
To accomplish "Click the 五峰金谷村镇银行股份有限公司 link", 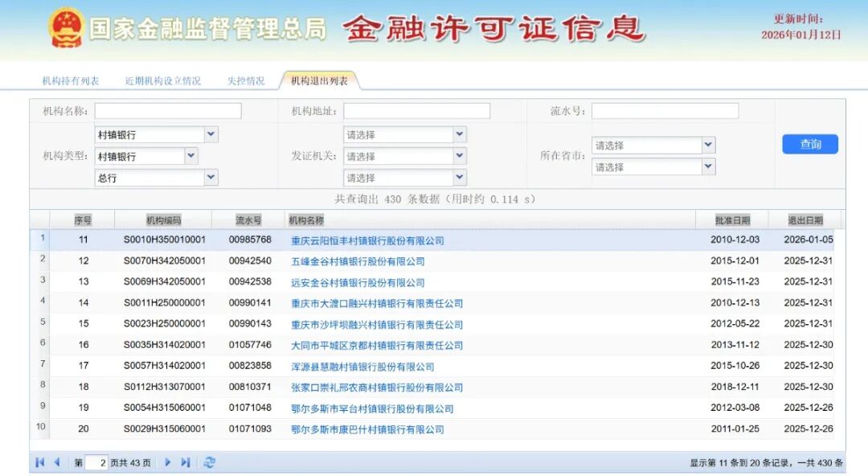I will click(358, 260).
